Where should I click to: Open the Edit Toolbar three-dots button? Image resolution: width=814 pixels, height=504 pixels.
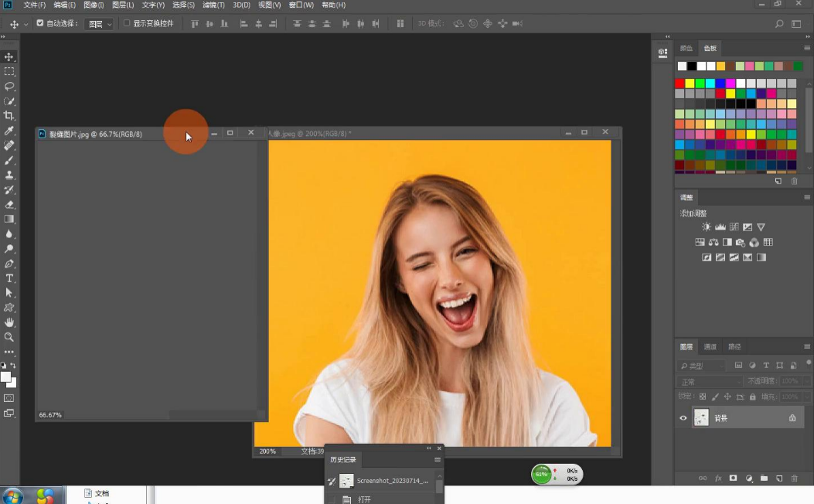point(9,352)
